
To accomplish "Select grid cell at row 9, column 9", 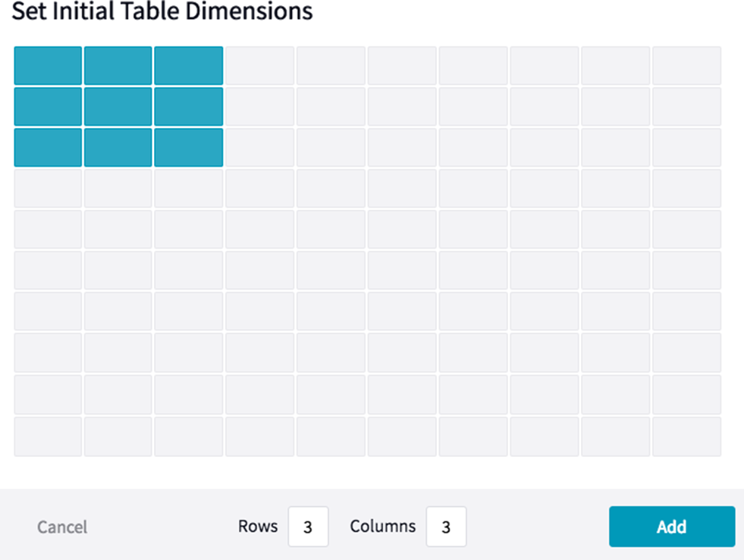I will pyautogui.click(x=615, y=394).
